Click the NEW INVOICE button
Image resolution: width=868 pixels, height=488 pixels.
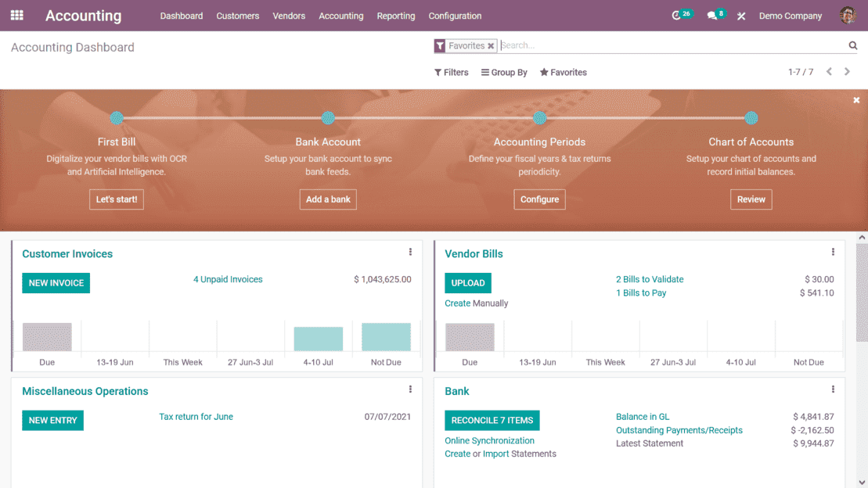tap(56, 283)
